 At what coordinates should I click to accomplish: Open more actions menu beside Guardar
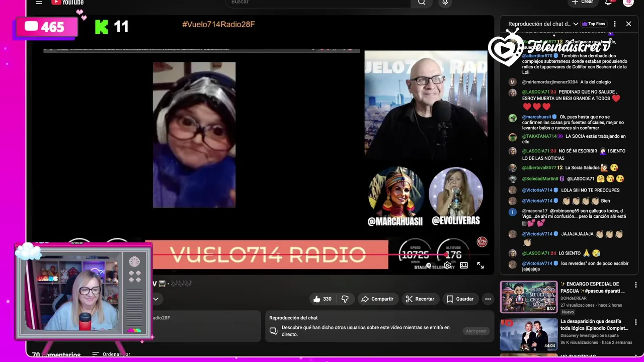488,299
